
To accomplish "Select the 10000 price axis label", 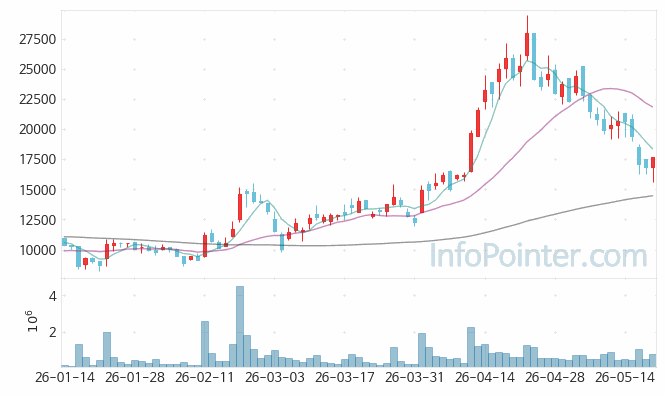I will click(37, 251).
